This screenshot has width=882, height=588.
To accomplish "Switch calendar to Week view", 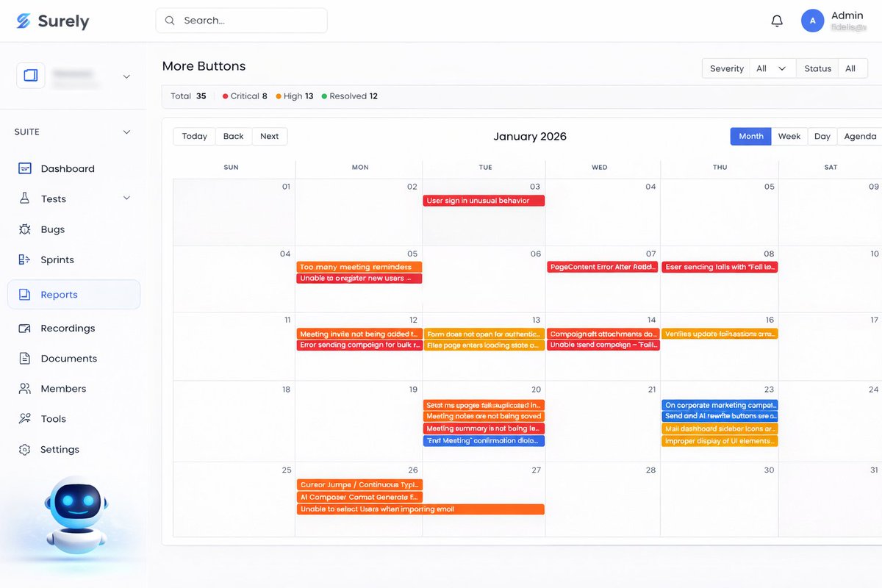I will pyautogui.click(x=789, y=136).
